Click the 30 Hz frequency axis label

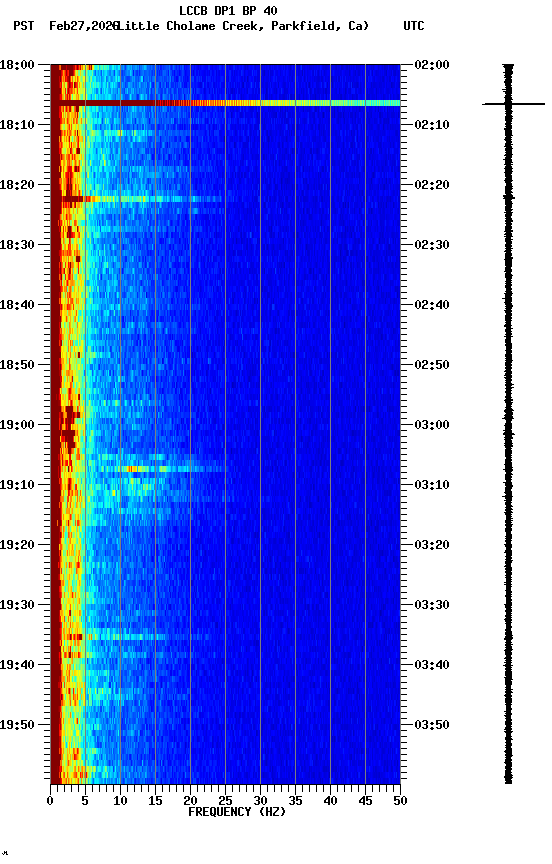point(260,801)
